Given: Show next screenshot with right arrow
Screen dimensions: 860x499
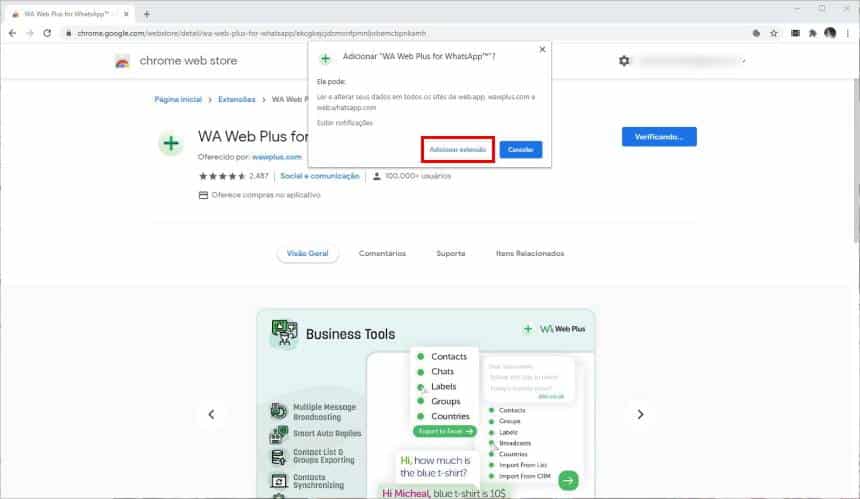Looking at the screenshot, I should [640, 415].
